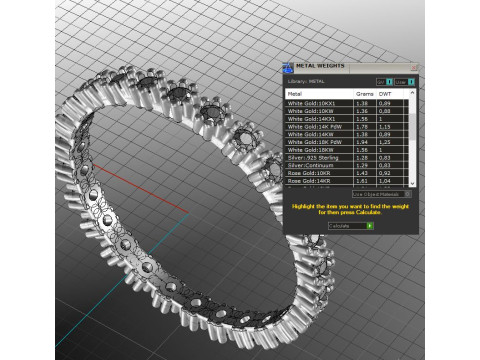
Task: Select Silver:Continuum row
Action: pyautogui.click(x=347, y=165)
